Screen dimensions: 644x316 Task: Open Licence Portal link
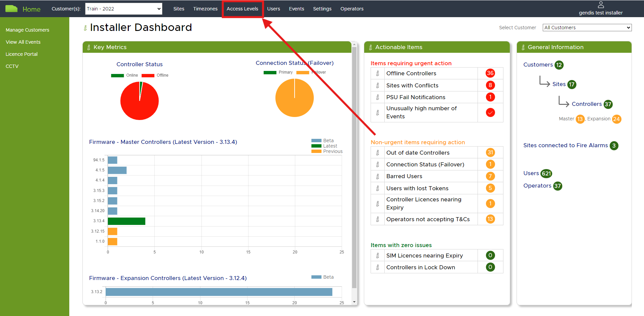pyautogui.click(x=22, y=54)
